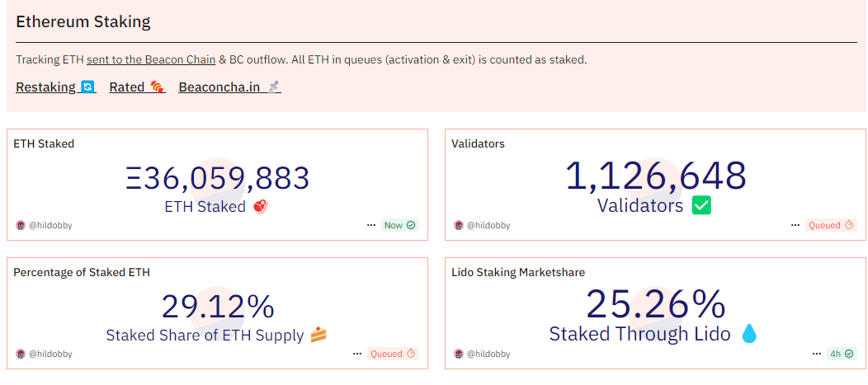Click hildobby avatar on Lido Staking Marketshare card
Image resolution: width=868 pixels, height=385 pixels.
459,354
